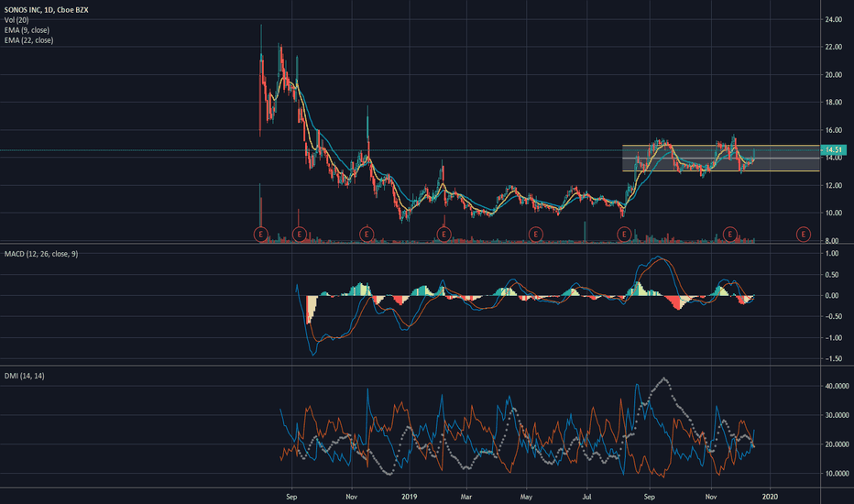This screenshot has height=504, width=854.
Task: Click the 16.00 price axis label
Action: (x=833, y=130)
